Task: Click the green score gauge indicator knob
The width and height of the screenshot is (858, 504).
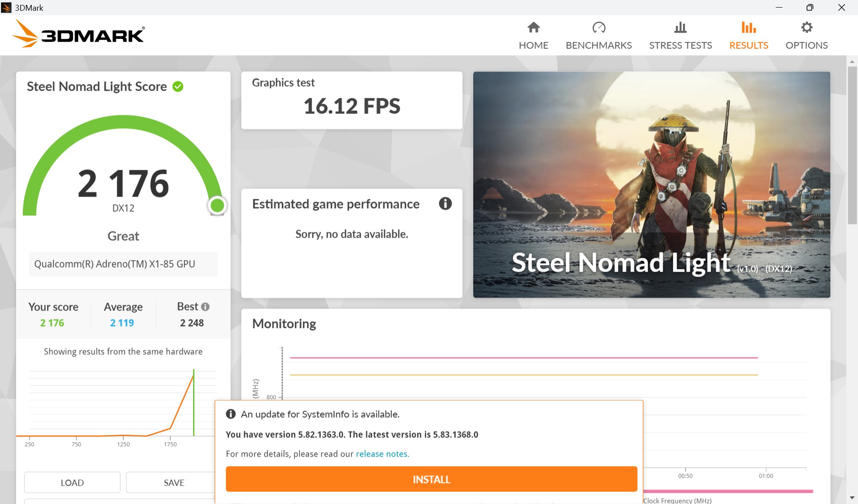Action: pos(217,206)
